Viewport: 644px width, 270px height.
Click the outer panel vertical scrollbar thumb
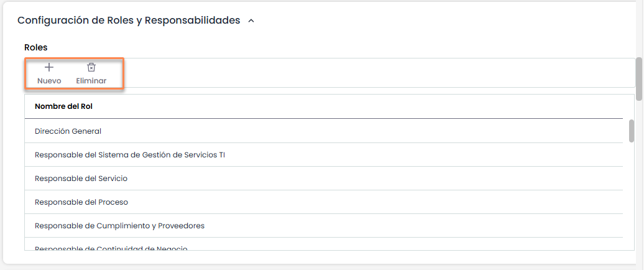pyautogui.click(x=639, y=78)
